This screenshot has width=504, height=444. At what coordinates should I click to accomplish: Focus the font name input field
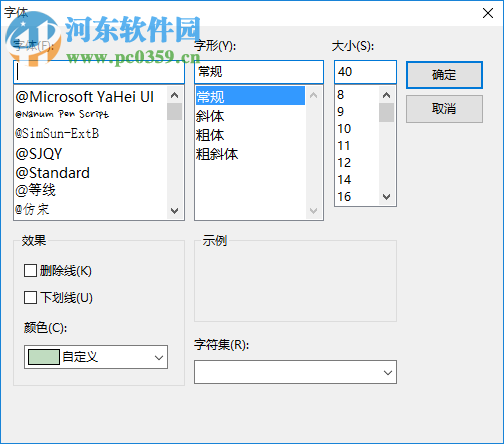99,72
